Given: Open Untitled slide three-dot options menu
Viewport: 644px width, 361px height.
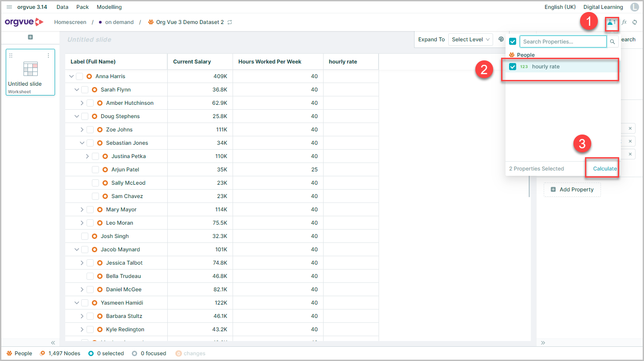Looking at the screenshot, I should (x=48, y=56).
